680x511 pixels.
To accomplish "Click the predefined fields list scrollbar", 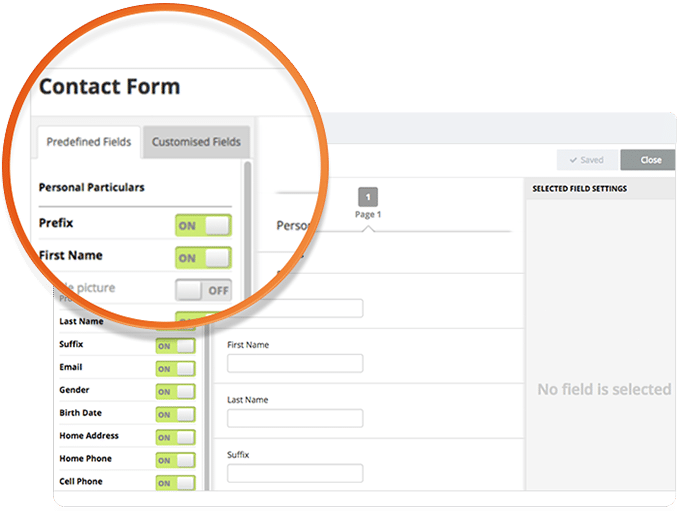I will coord(248,230).
